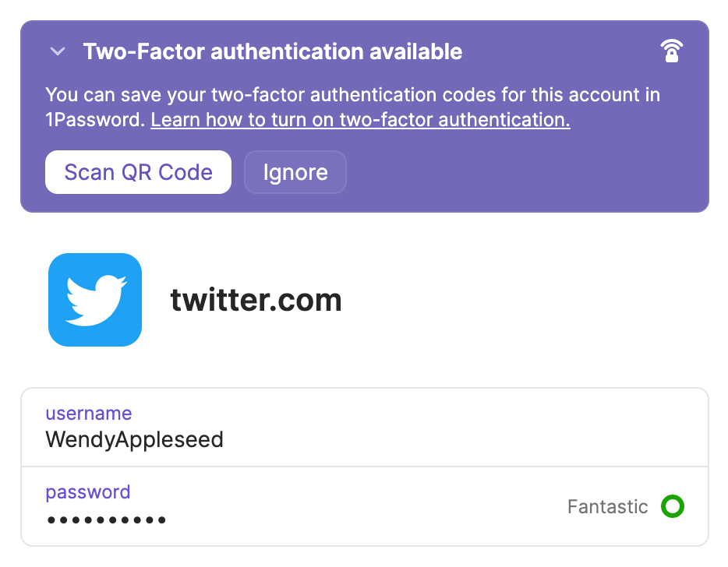
Task: Click the username field label
Action: click(89, 414)
